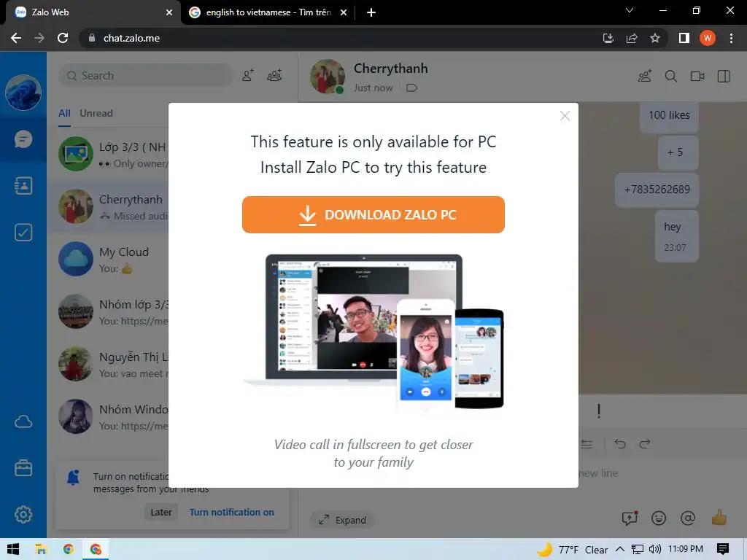Open the Contacts icon in the sidebar

pos(23,186)
